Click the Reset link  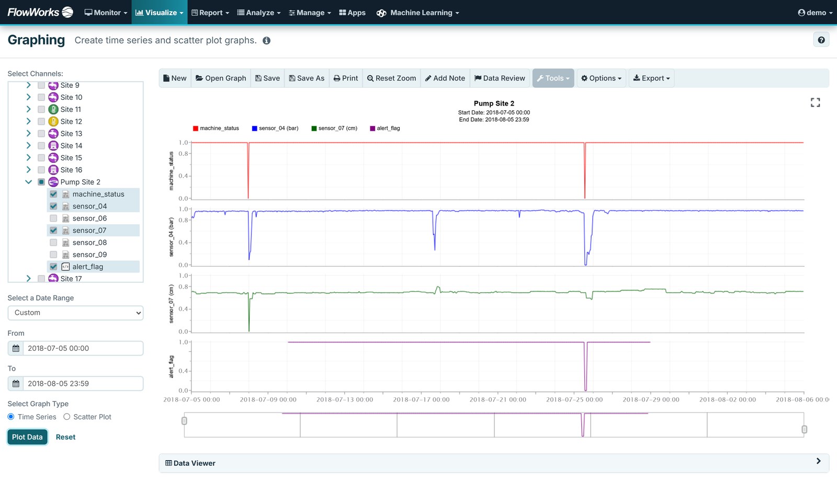point(65,437)
